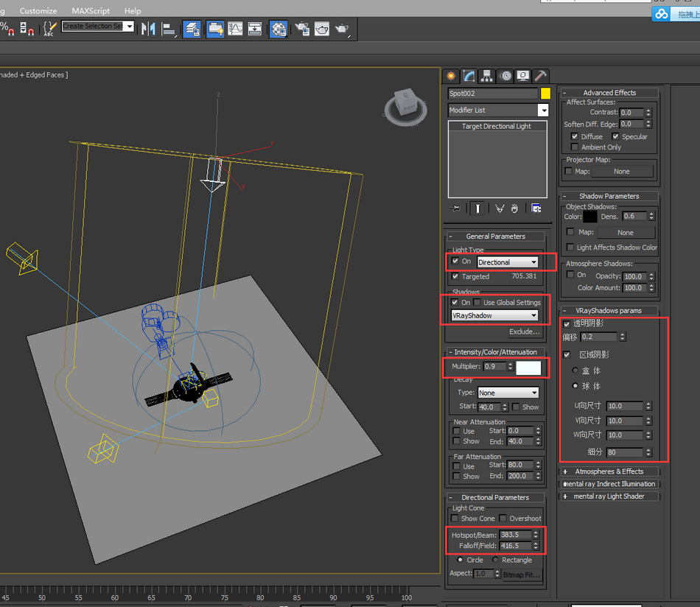Image resolution: width=700 pixels, height=607 pixels.
Task: Open the Curve Editor from toolbar
Action: 235,29
